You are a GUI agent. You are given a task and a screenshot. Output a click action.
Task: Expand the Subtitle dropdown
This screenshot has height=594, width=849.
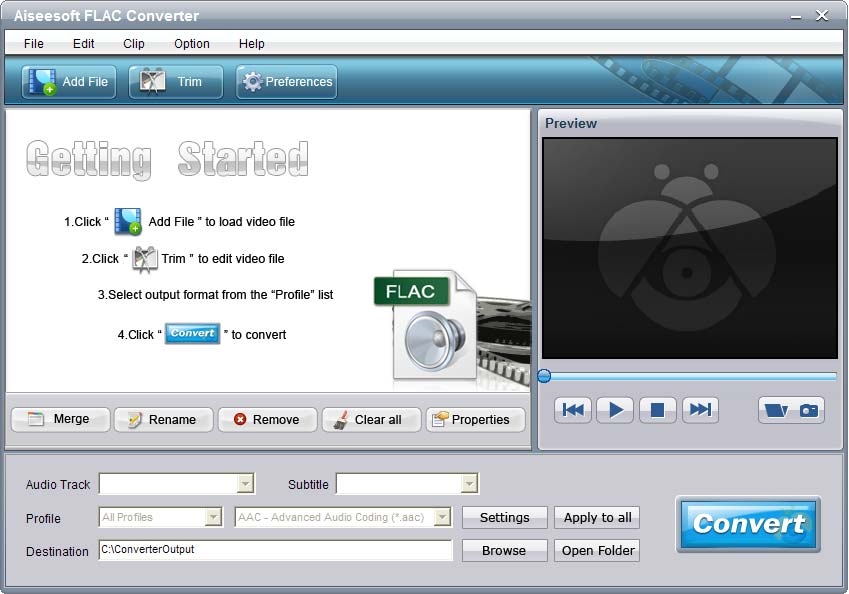click(469, 483)
